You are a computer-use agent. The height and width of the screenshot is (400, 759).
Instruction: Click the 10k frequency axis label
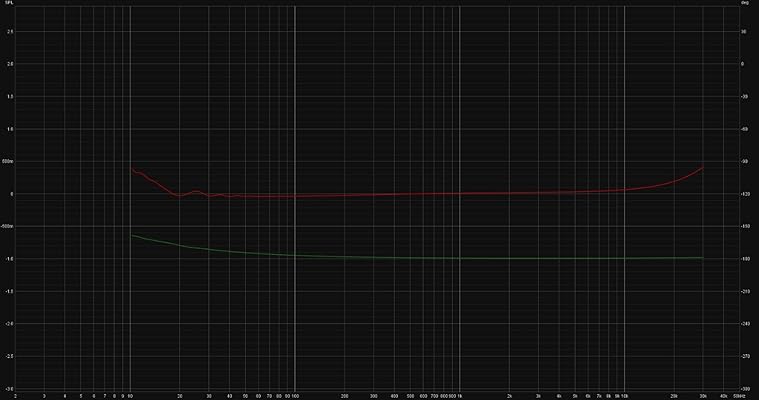click(624, 396)
